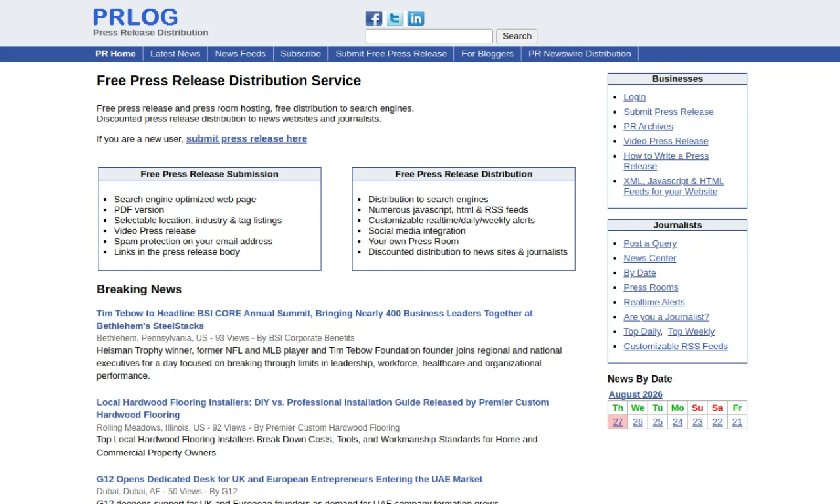Open G12 Dedicated Desk UAE headline
840x504 pixels.
coord(289,479)
